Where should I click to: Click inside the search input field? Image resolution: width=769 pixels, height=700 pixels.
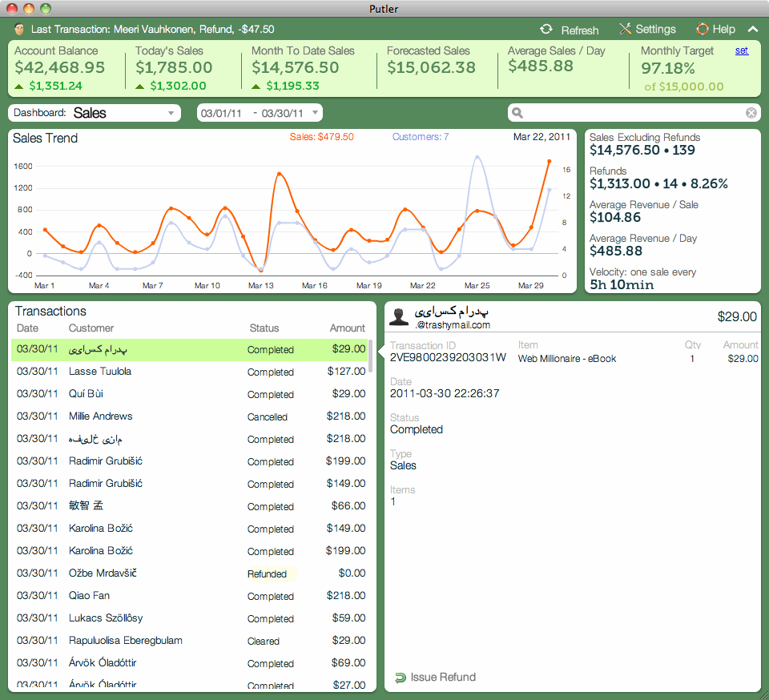(634, 113)
